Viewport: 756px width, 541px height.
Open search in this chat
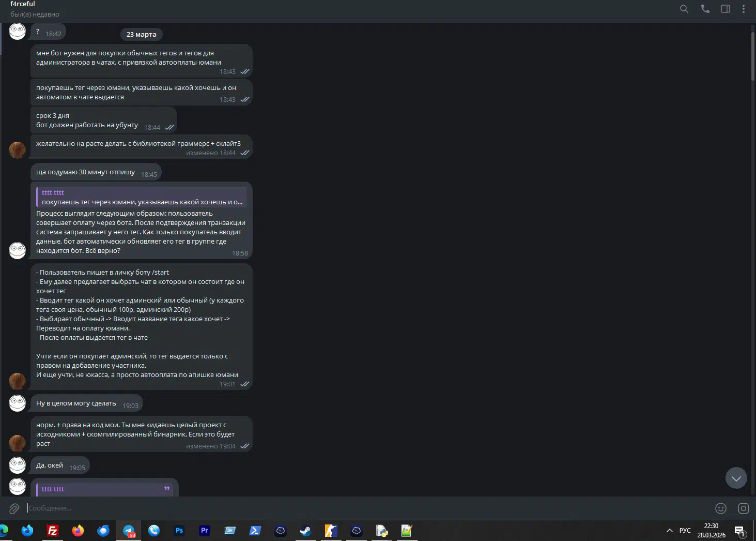pyautogui.click(x=684, y=9)
